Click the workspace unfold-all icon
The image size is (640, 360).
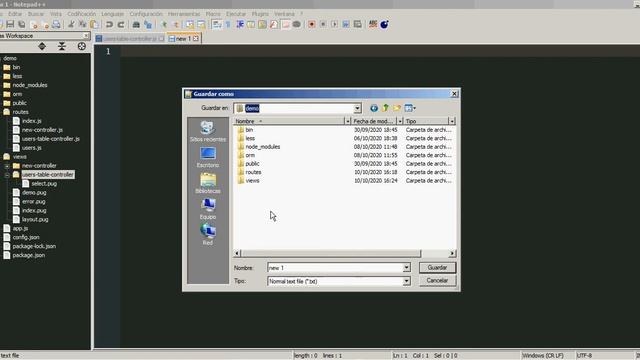[42, 47]
